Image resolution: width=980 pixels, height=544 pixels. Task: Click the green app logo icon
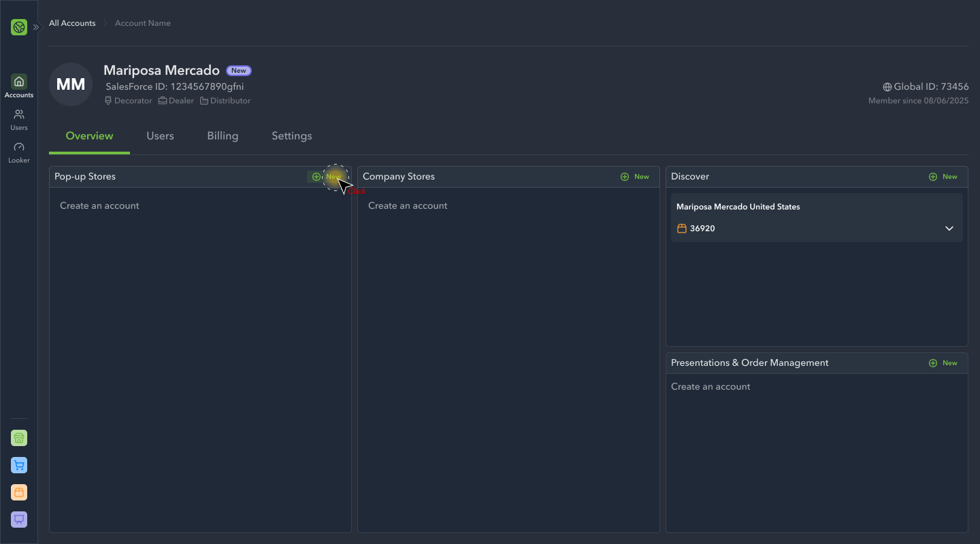[19, 27]
